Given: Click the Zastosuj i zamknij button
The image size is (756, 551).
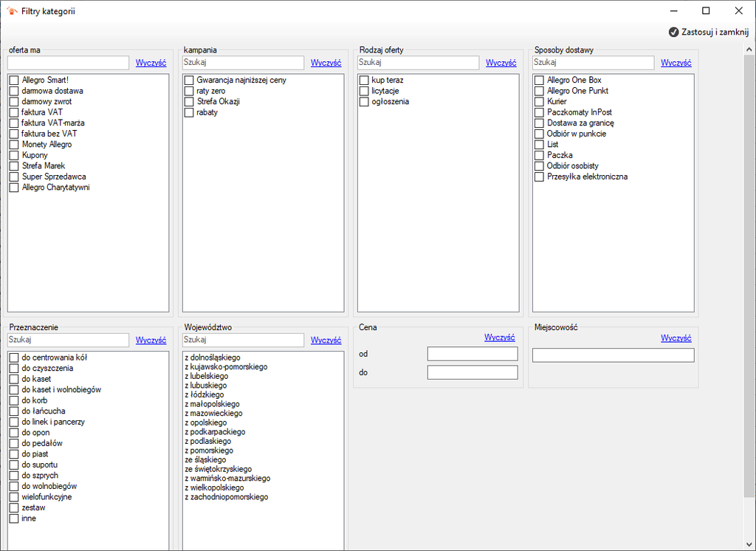Looking at the screenshot, I should click(709, 32).
